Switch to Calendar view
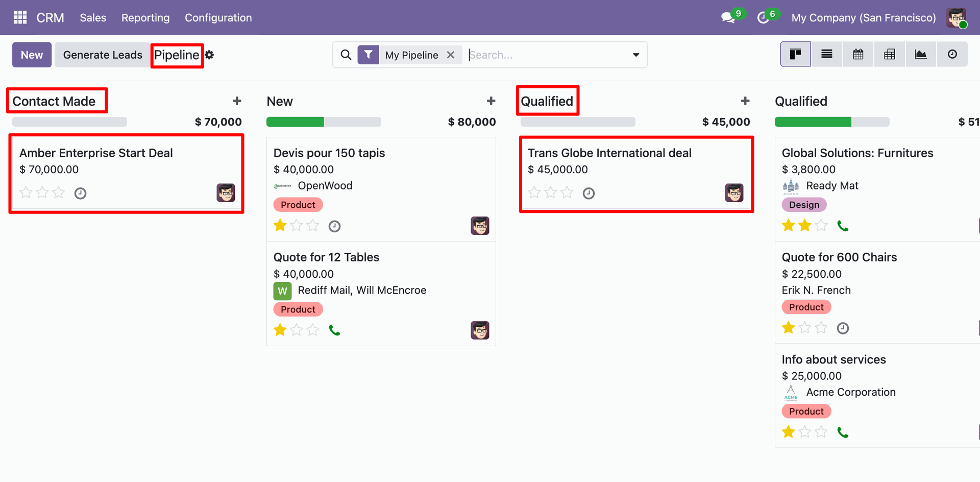Viewport: 980px width, 482px height. click(x=858, y=54)
